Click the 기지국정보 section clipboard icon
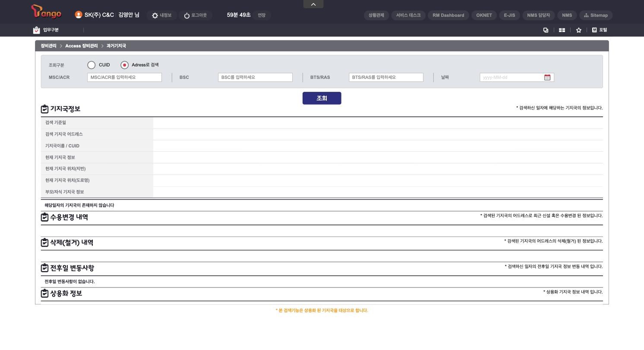Screen dimensions: 644x350 pos(44,109)
